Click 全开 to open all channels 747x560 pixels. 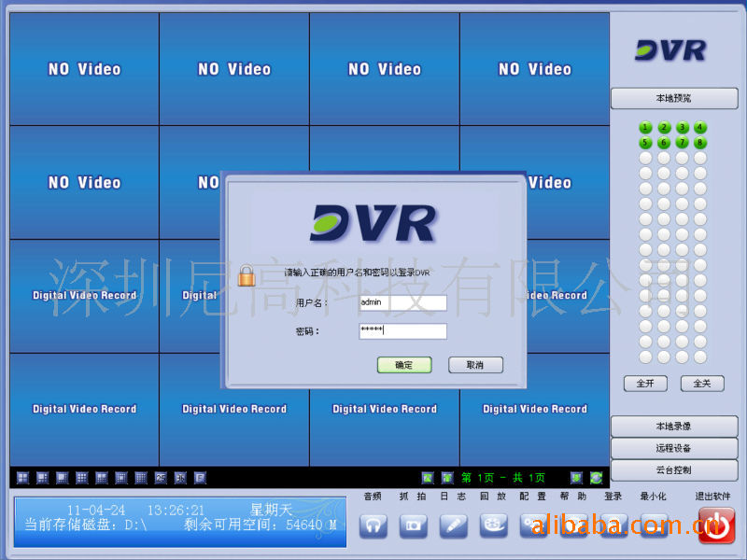(645, 384)
